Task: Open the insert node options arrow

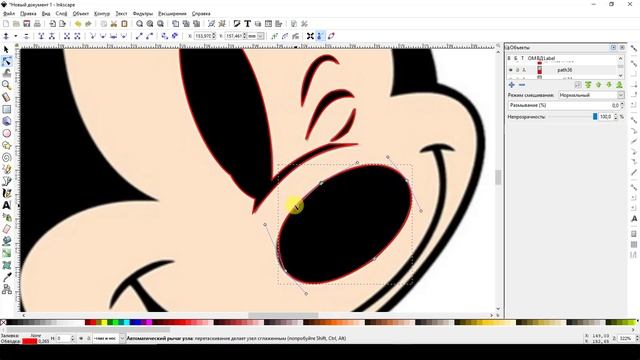Action: 16,36
